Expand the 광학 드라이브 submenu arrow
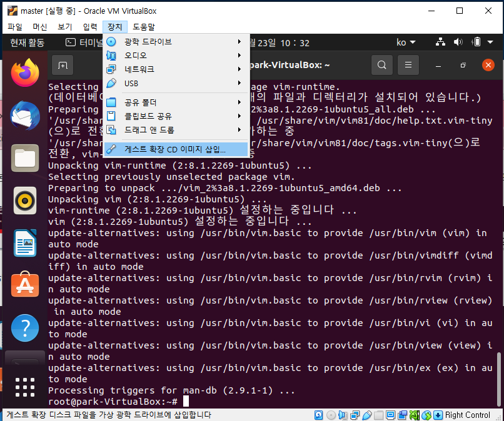The width and height of the screenshot is (504, 421). point(239,42)
